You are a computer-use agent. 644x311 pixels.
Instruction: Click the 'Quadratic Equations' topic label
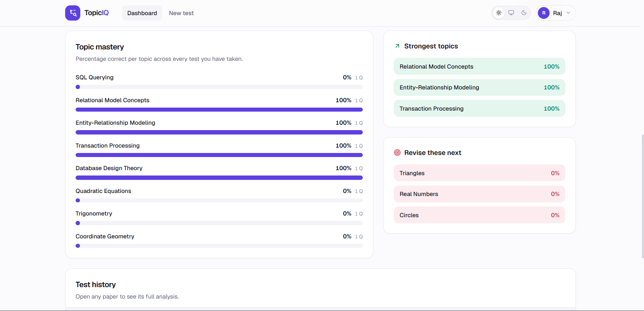(103, 191)
